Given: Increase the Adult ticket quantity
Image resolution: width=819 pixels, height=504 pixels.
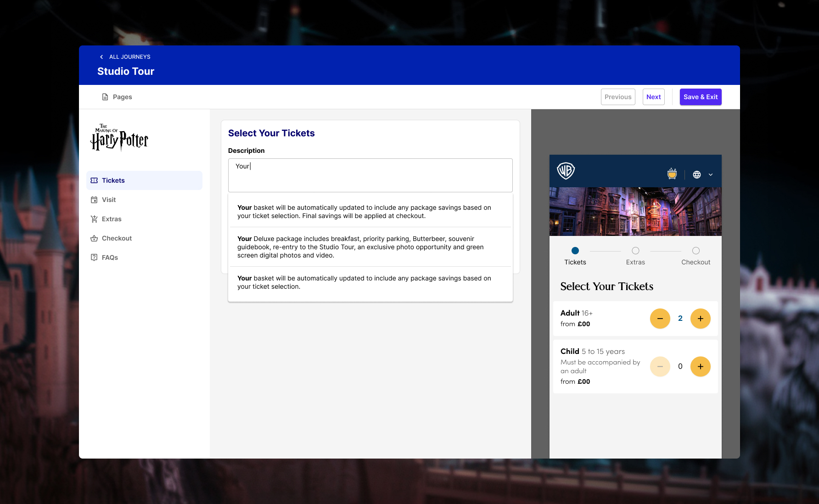Looking at the screenshot, I should tap(701, 319).
